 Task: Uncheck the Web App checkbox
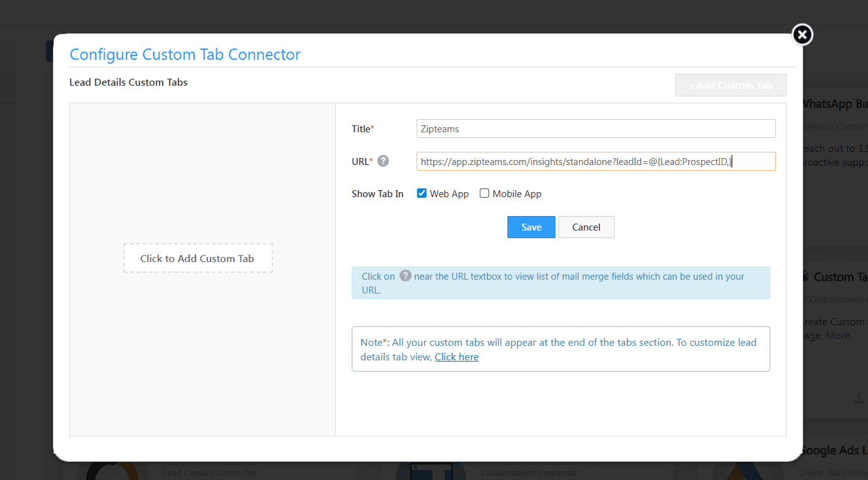point(422,193)
